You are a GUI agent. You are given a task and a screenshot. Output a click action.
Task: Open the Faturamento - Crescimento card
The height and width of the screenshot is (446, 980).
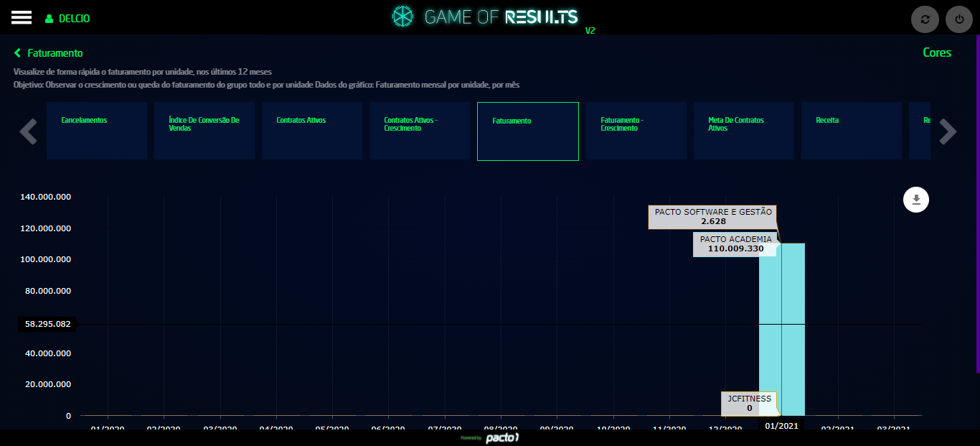tap(636, 131)
